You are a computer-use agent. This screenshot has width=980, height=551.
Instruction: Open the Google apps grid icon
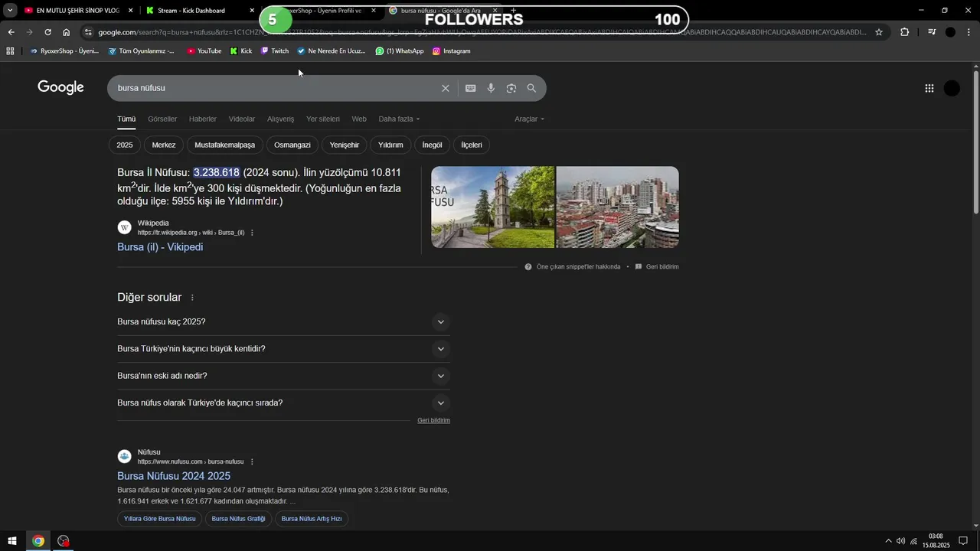click(929, 88)
